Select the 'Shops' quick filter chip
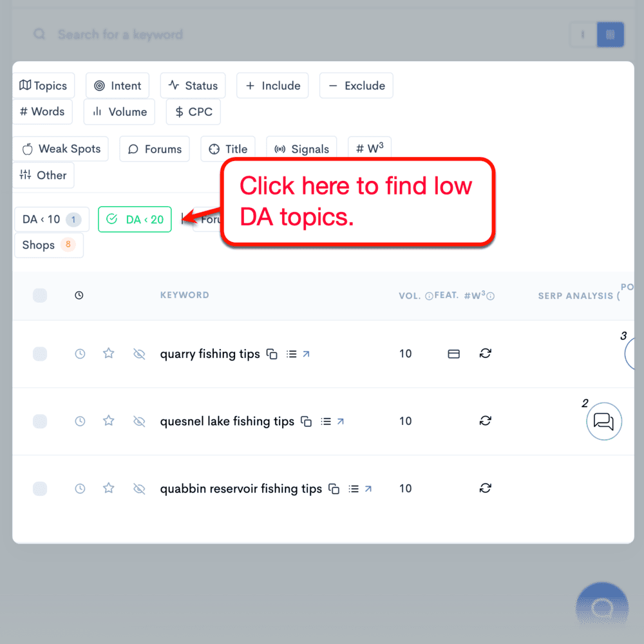Image resolution: width=644 pixels, height=644 pixels. pyautogui.click(x=48, y=245)
